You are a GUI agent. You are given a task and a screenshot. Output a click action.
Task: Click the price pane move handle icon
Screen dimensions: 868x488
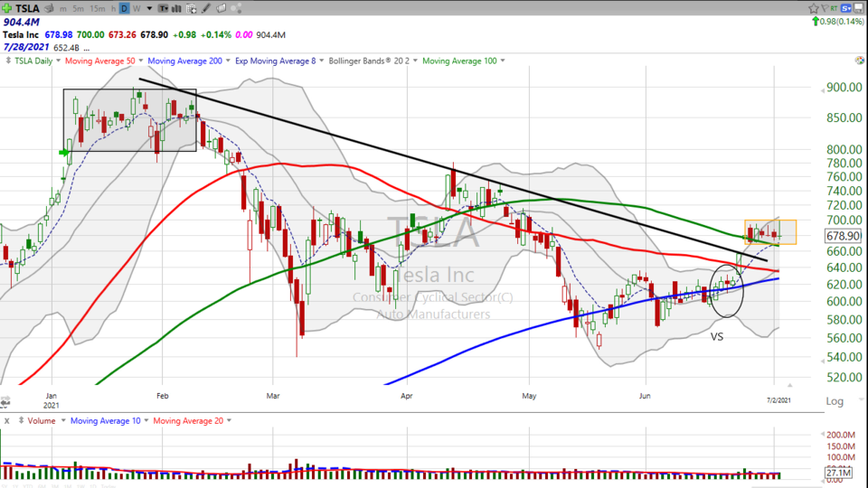[8, 61]
